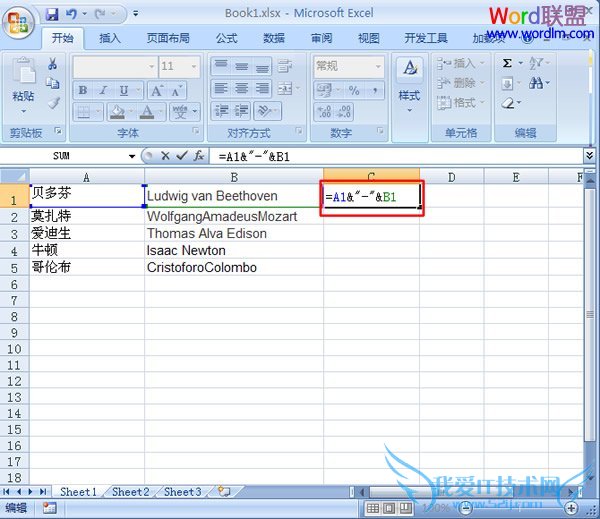The width and height of the screenshot is (600, 519).
Task: Click zoom out minus button
Action: [466, 508]
